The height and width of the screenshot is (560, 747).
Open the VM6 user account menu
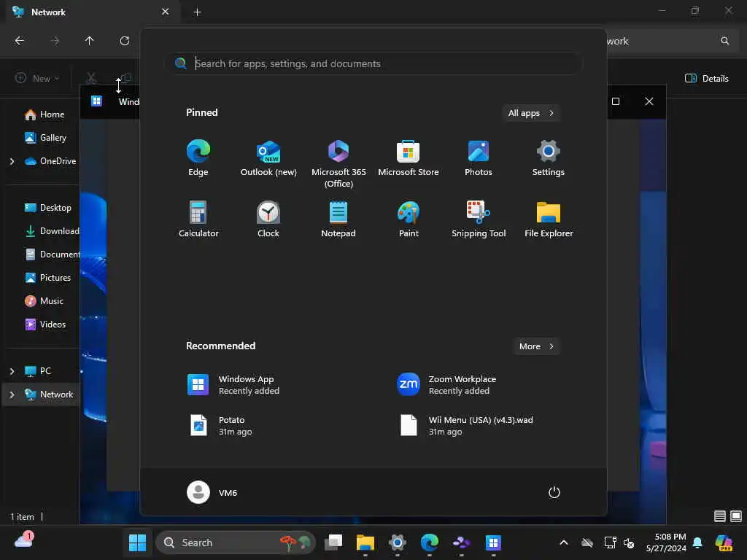pos(212,492)
